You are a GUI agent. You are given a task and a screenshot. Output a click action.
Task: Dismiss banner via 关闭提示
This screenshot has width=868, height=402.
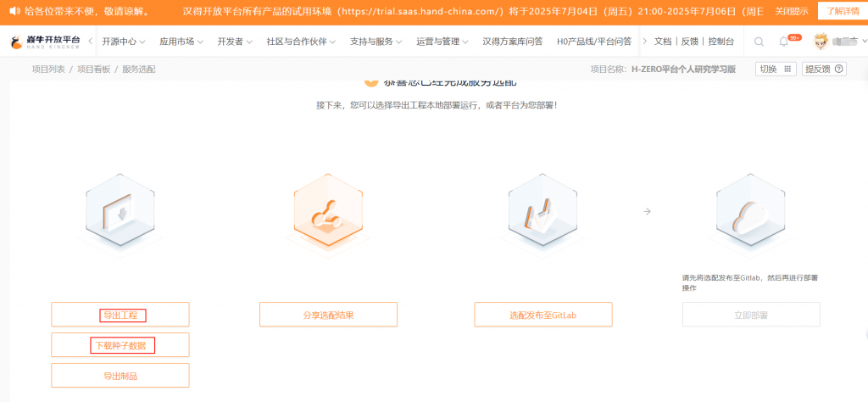point(792,11)
